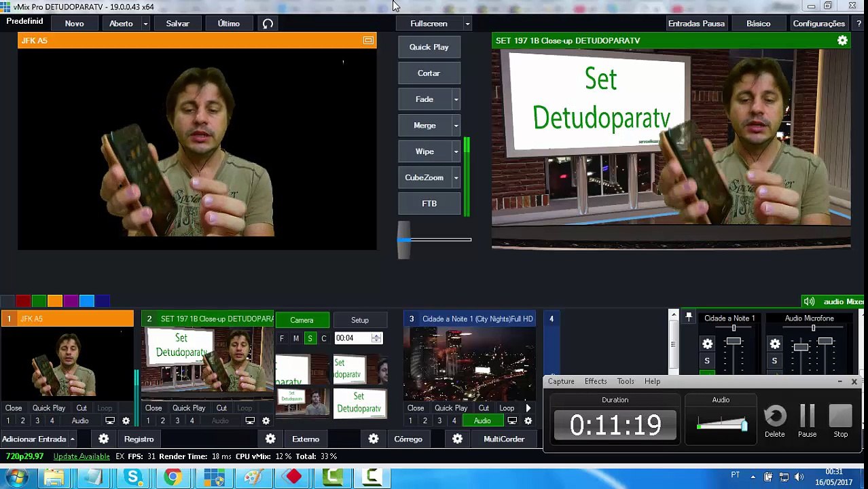Click the orange color category swatch
868x489 pixels.
coord(55,302)
